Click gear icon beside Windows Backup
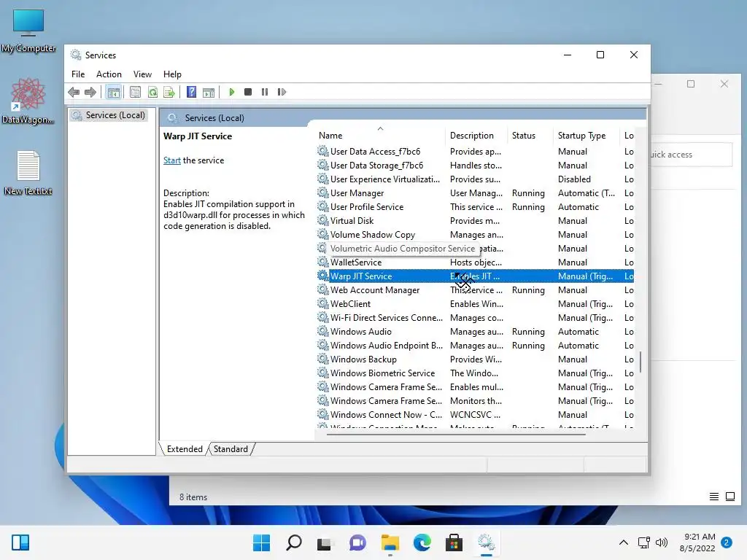This screenshot has height=560, width=747. (x=323, y=359)
